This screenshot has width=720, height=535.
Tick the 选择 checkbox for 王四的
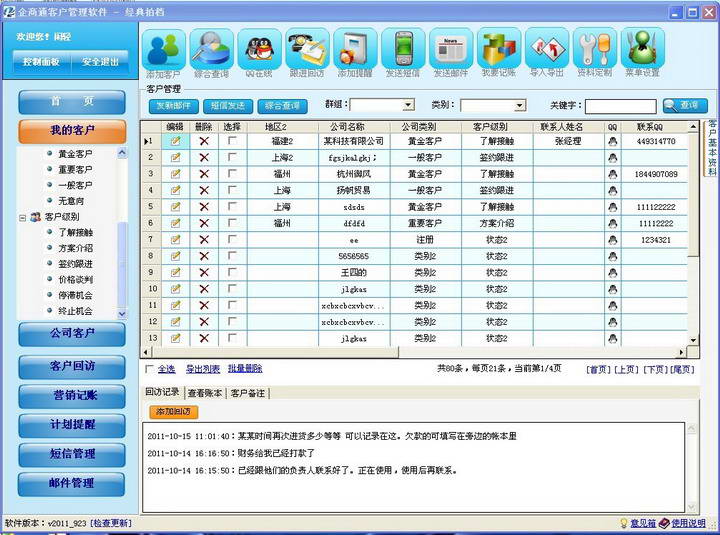[232, 272]
